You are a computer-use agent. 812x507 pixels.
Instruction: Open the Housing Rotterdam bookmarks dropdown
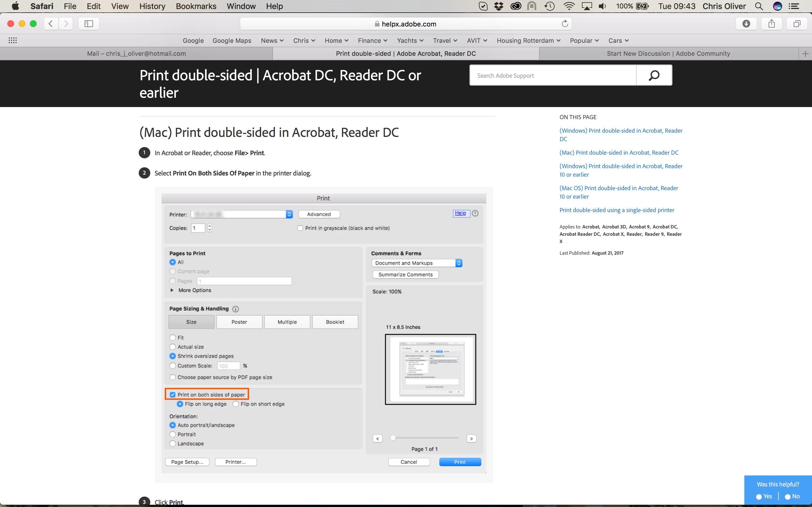pyautogui.click(x=528, y=41)
